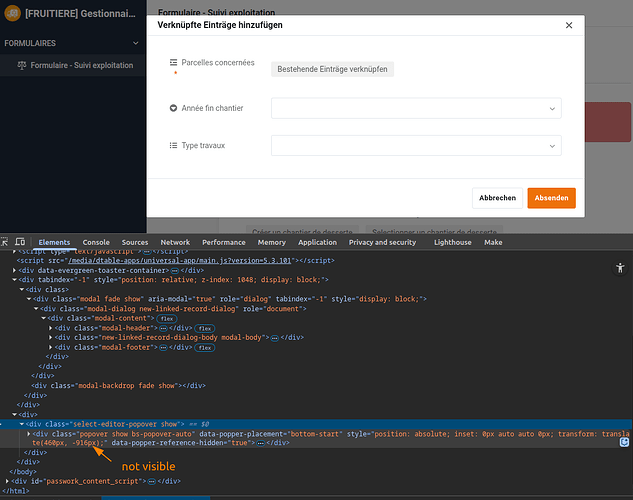Collapse the select-editor-popover div node
The image size is (633, 500).
(23, 424)
